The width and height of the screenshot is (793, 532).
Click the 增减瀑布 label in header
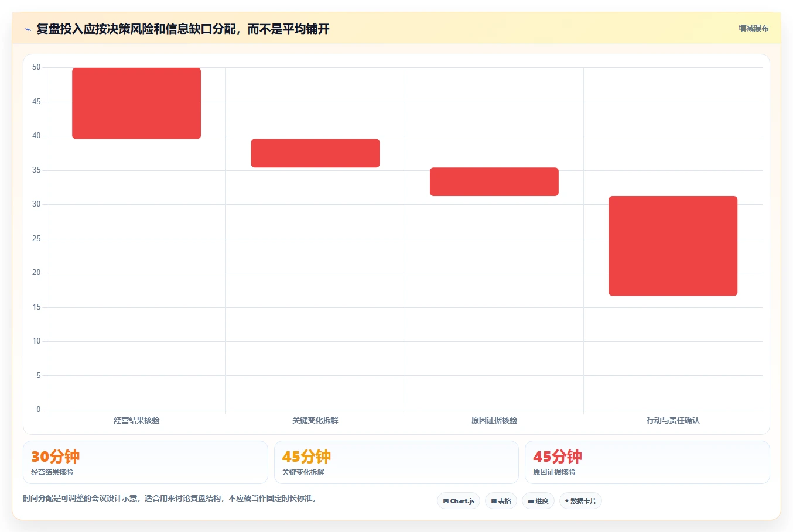tap(753, 28)
